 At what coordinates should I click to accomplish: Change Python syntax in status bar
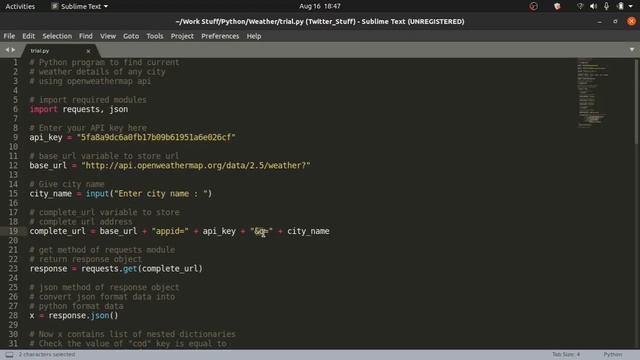pyautogui.click(x=613, y=354)
